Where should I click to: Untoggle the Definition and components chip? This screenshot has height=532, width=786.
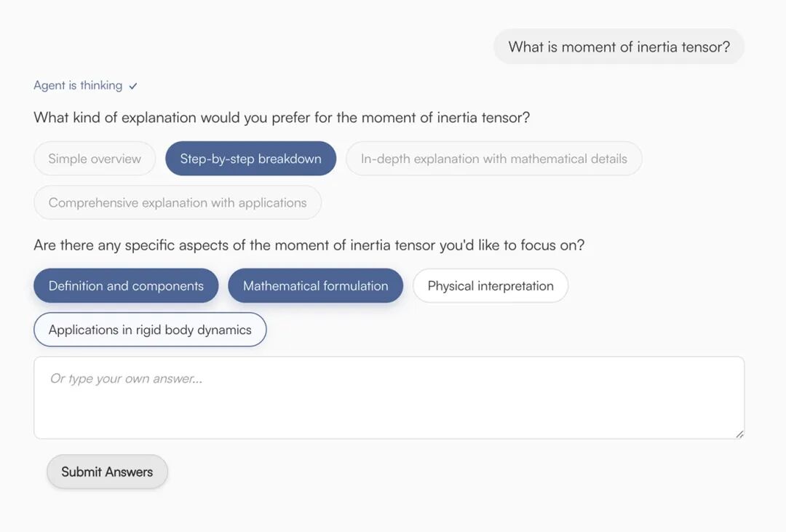tap(126, 286)
